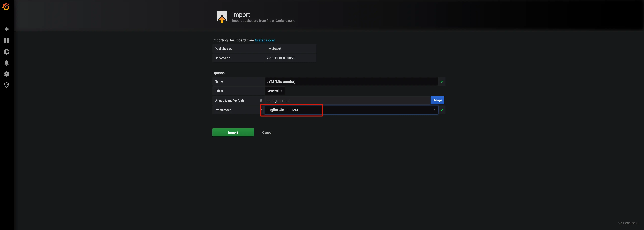
Task: Follow the Grafana.com link
Action: (265, 40)
